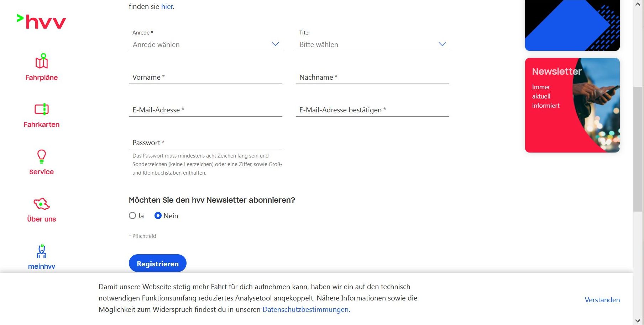Open the Datenschutzbestimmungen link

click(305, 309)
